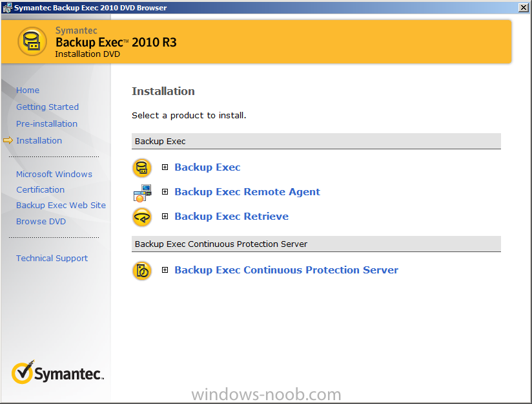Click the 'Installation' page heading
This screenshot has width=532, height=404.
(163, 91)
